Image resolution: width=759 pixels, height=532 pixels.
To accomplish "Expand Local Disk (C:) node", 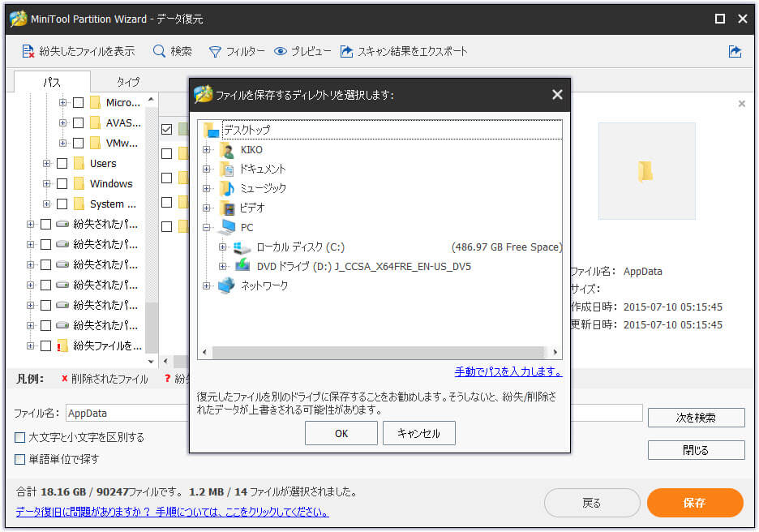I will click(x=223, y=247).
